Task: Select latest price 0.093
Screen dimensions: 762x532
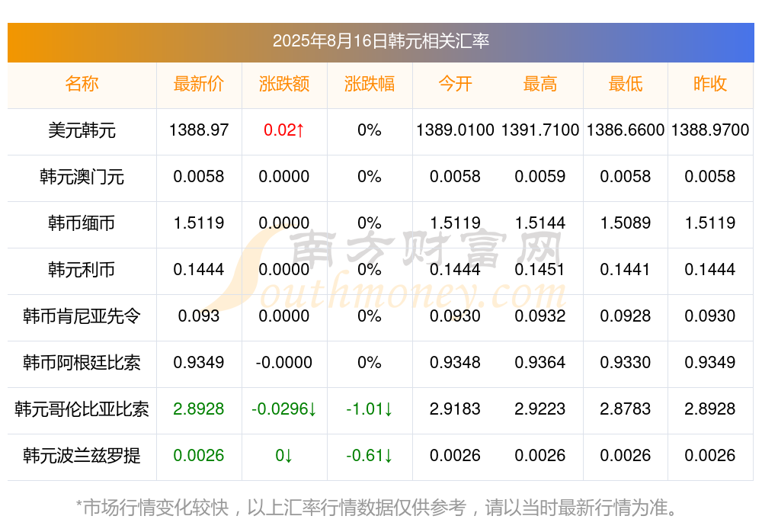Action: coord(199,316)
